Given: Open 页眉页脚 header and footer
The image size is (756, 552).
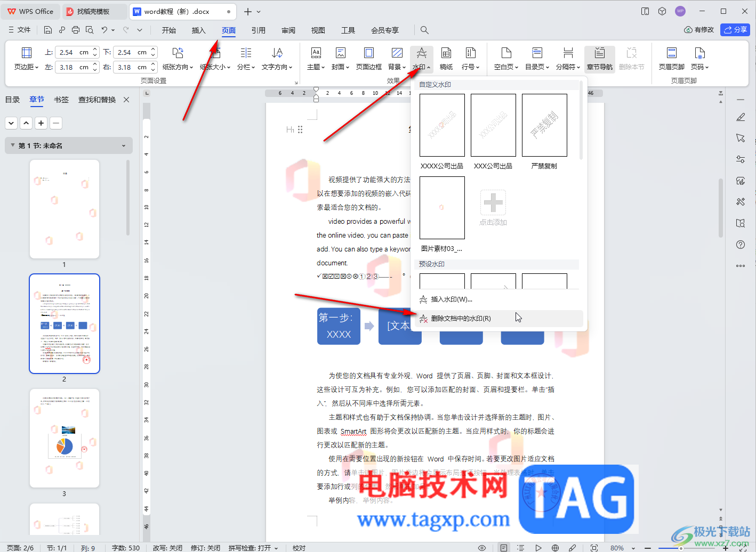Looking at the screenshot, I should click(x=672, y=59).
